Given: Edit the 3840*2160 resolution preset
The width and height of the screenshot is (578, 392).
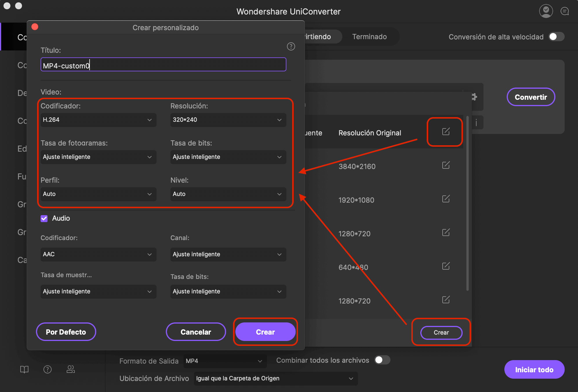Looking at the screenshot, I should [x=446, y=165].
